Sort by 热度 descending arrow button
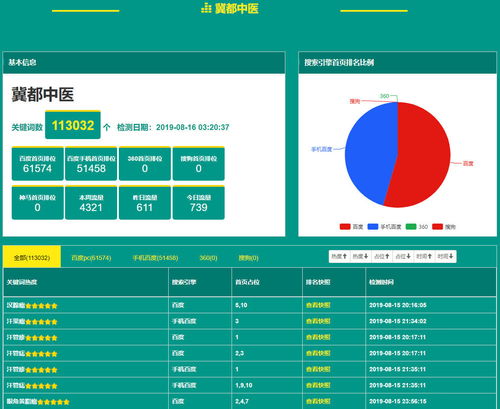Image resolution: width=500 pixels, height=409 pixels. point(361,256)
